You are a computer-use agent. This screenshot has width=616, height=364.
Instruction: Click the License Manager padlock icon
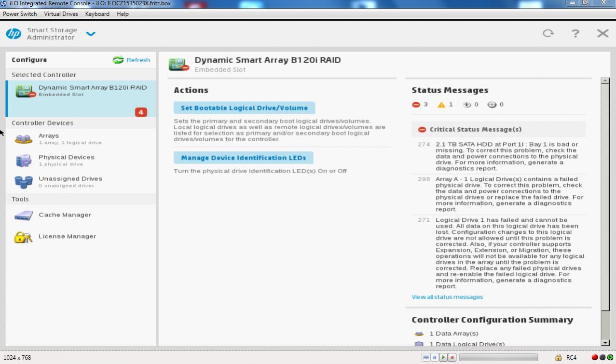coord(23,237)
